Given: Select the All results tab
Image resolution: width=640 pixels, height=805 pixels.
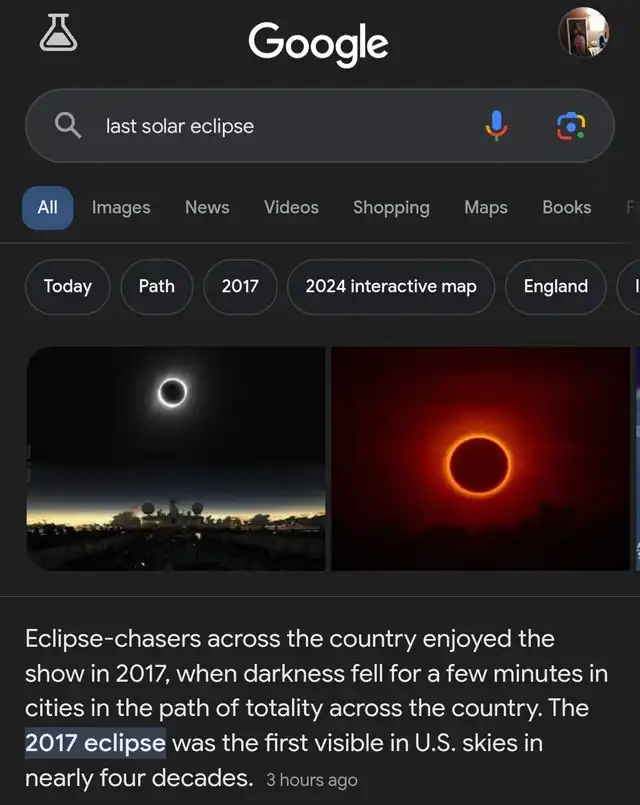Looking at the screenshot, I should point(48,207).
